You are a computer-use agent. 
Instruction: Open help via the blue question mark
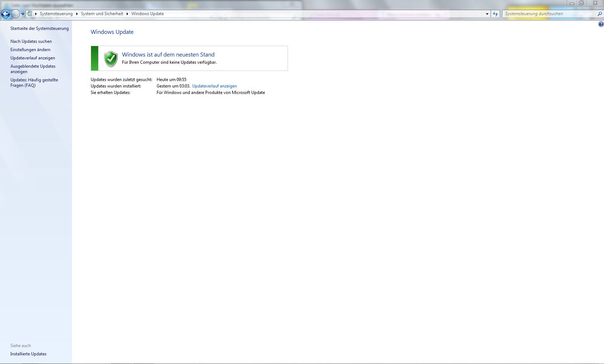pyautogui.click(x=601, y=24)
